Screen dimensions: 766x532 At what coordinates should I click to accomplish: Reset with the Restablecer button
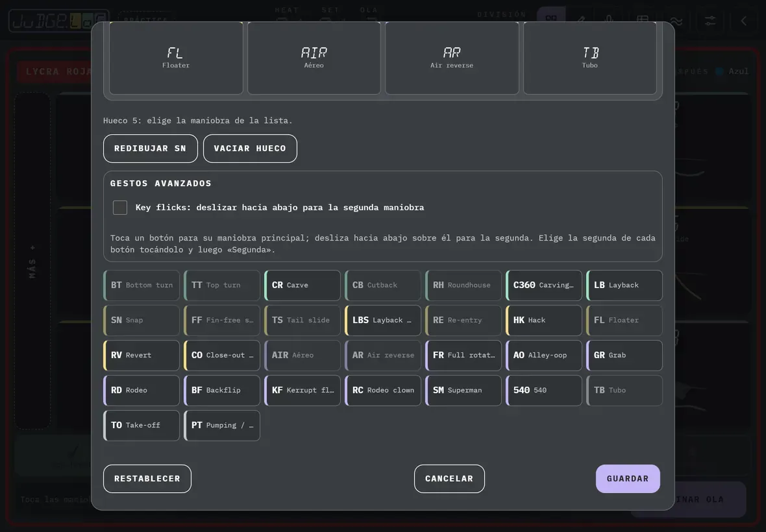pyautogui.click(x=147, y=479)
